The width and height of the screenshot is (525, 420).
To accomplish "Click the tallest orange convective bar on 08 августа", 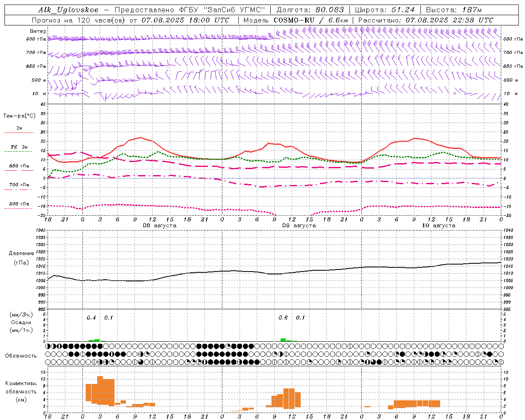I will (100, 390).
